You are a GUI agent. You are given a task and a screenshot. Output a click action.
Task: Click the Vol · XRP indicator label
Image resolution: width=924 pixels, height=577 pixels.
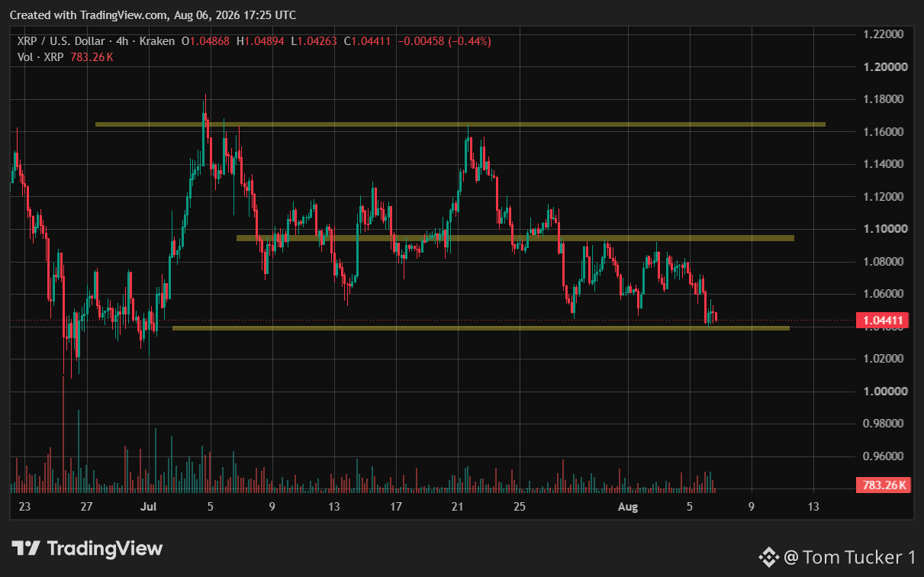coord(42,57)
